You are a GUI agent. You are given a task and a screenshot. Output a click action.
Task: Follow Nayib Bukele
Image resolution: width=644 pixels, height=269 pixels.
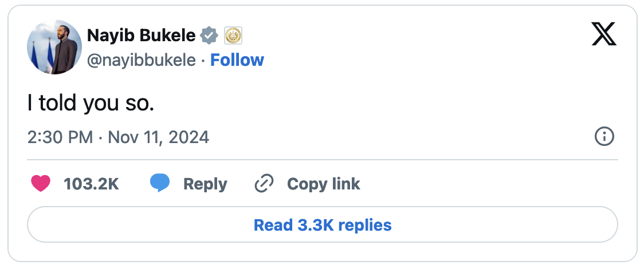tap(237, 60)
